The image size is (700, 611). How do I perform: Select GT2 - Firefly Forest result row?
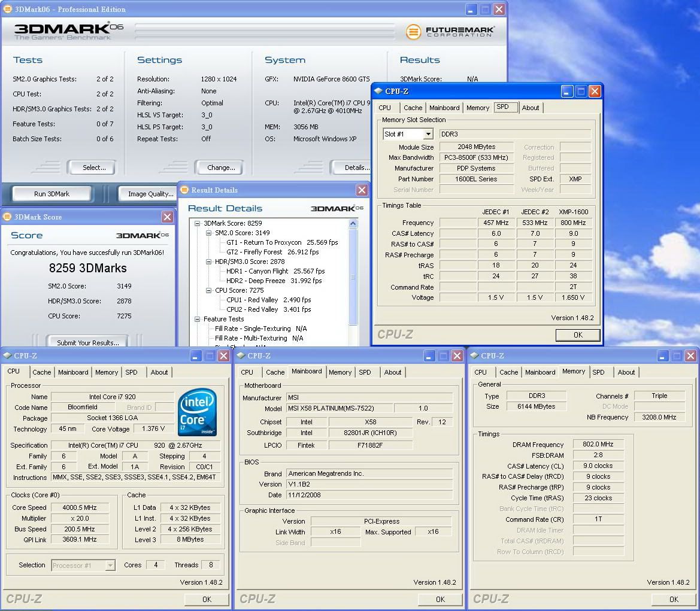point(273,252)
